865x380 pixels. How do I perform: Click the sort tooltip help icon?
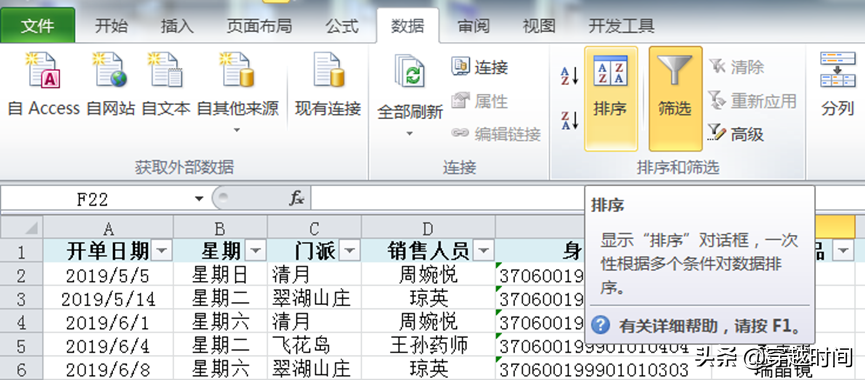tap(601, 325)
